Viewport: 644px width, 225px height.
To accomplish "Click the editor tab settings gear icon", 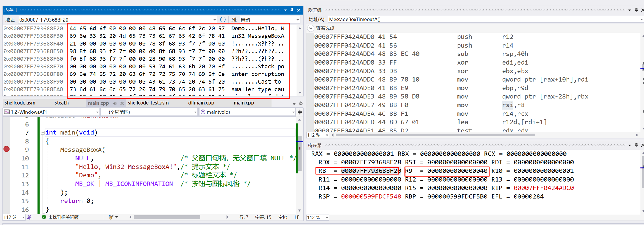I will pyautogui.click(x=301, y=103).
